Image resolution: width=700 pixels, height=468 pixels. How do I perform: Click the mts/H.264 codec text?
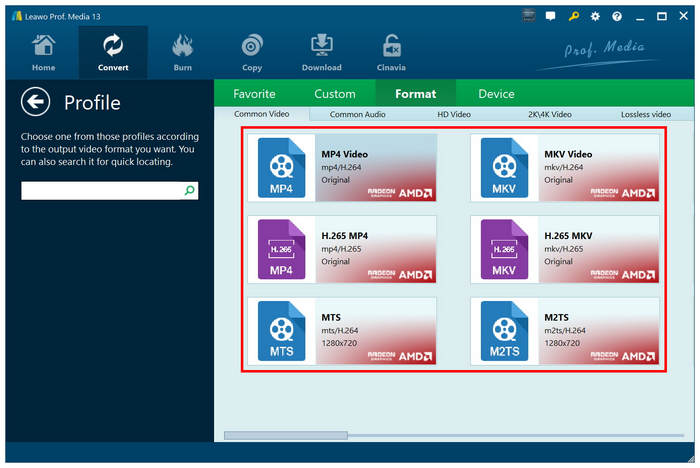340,330
